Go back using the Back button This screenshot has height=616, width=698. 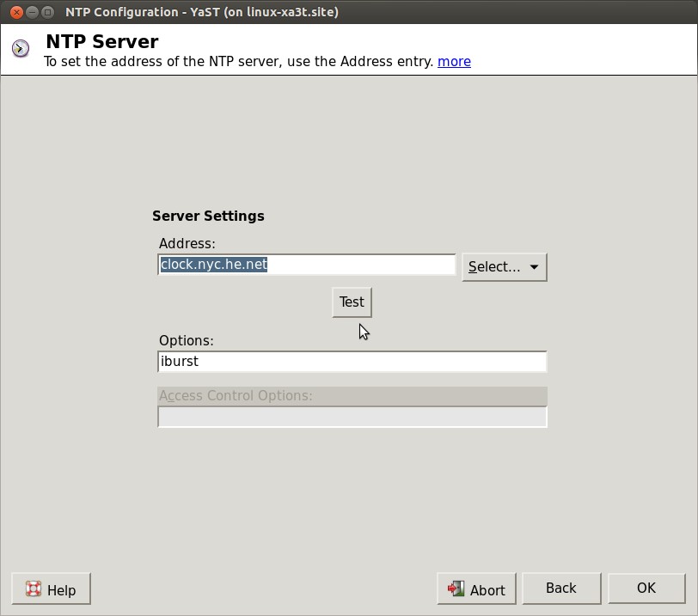pyautogui.click(x=561, y=588)
